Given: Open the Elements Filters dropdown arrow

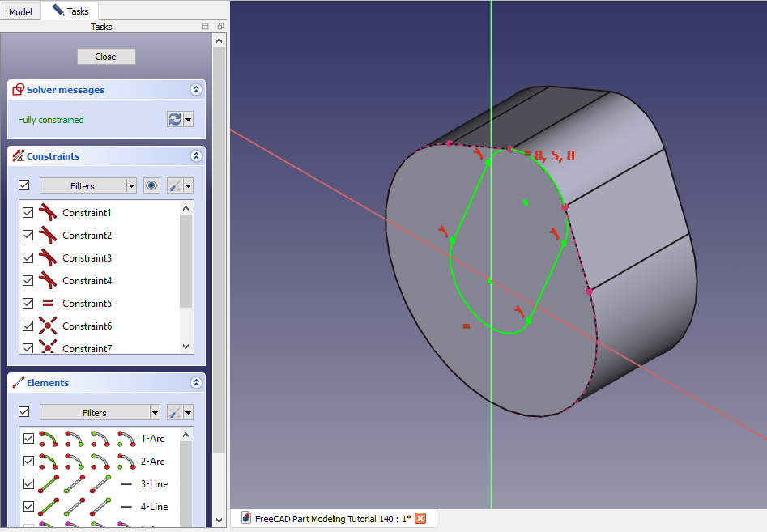Looking at the screenshot, I should [x=154, y=412].
